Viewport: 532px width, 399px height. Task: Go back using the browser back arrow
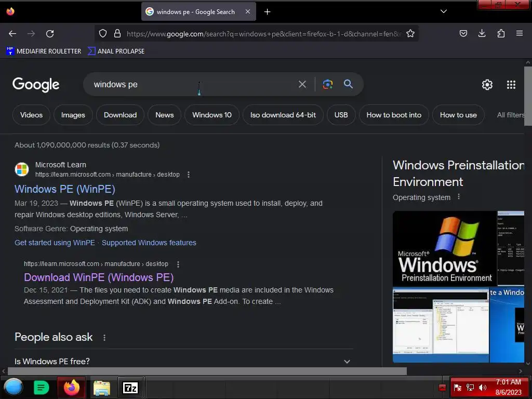coord(12,34)
